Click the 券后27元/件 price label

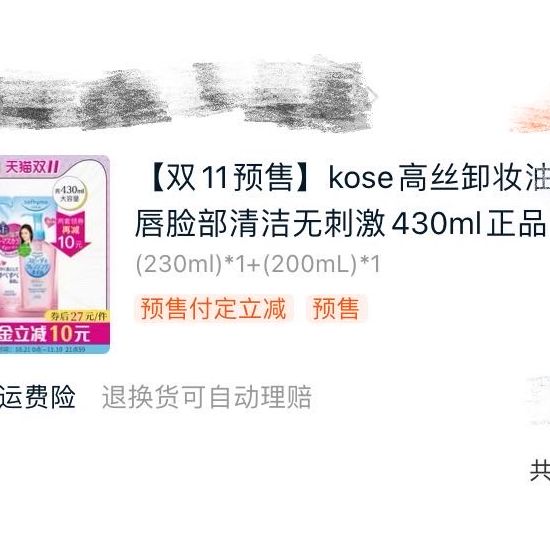(78, 316)
